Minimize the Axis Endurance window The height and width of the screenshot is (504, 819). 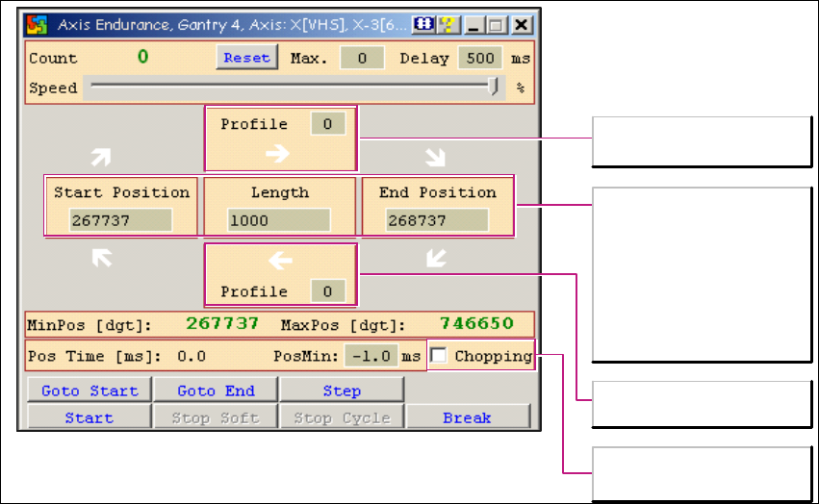tap(473, 25)
